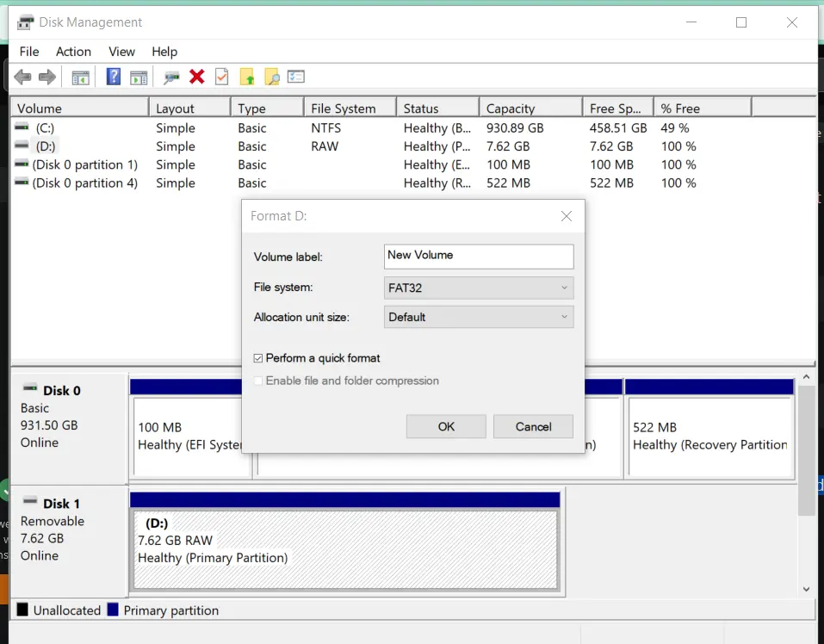Viewport: 824px width, 644px height.
Task: Open the Action menu
Action: pyautogui.click(x=73, y=52)
